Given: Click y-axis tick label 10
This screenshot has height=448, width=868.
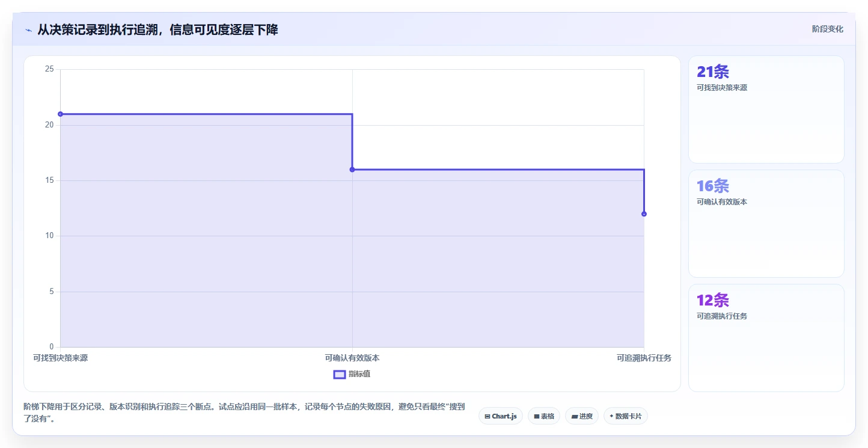Looking at the screenshot, I should [x=49, y=236].
